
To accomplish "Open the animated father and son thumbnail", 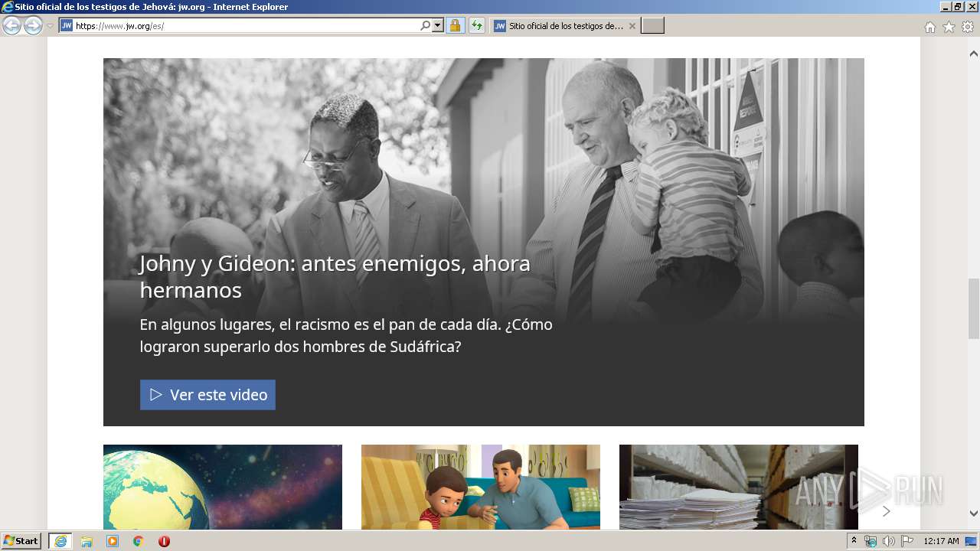I will [x=481, y=487].
